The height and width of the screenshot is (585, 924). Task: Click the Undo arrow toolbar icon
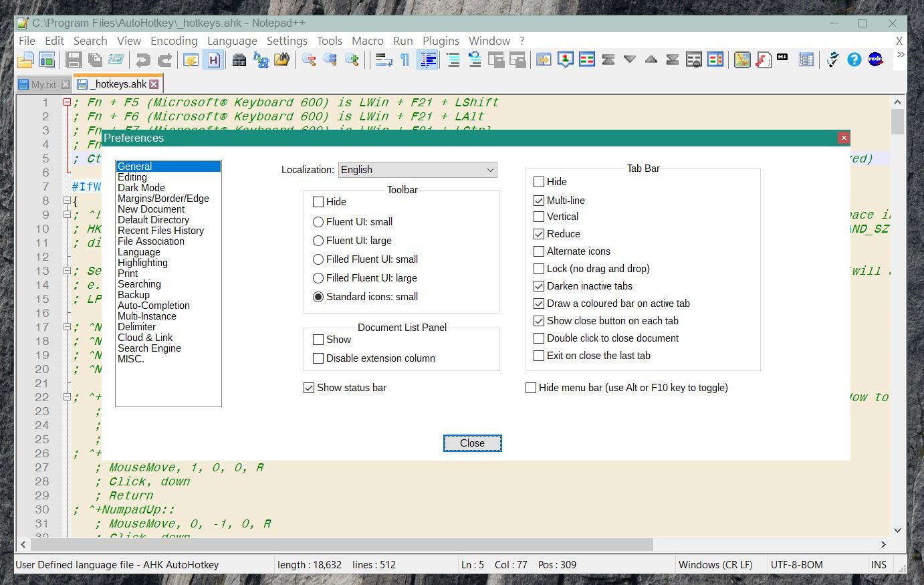coord(142,60)
